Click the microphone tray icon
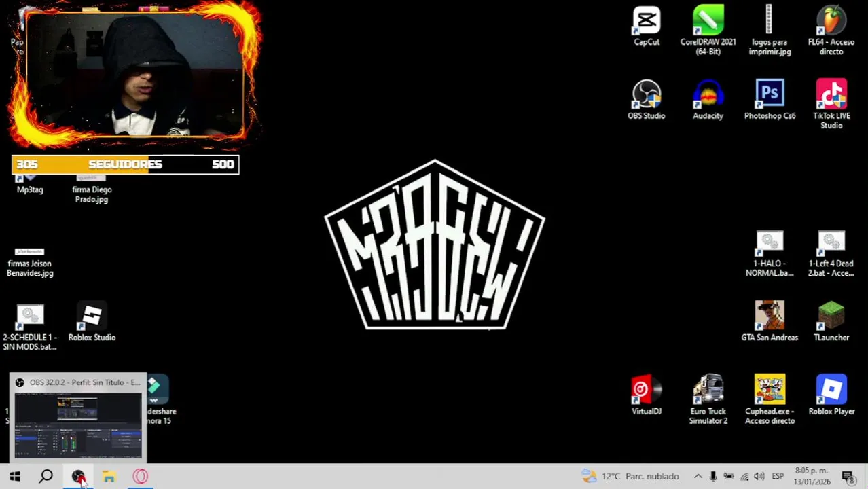This screenshot has height=489, width=868. pos(713,476)
